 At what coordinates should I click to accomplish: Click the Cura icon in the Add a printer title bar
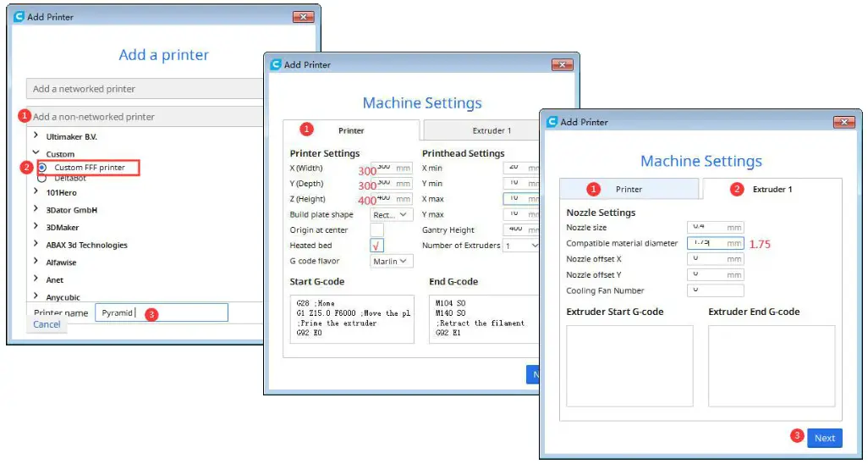[19, 17]
